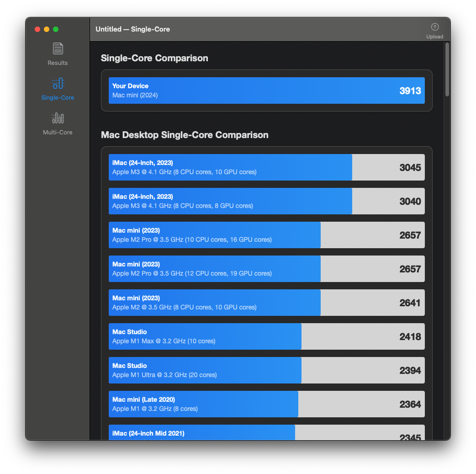Click the Mac Studio M1 Max row
The image size is (476, 474).
pyautogui.click(x=266, y=336)
